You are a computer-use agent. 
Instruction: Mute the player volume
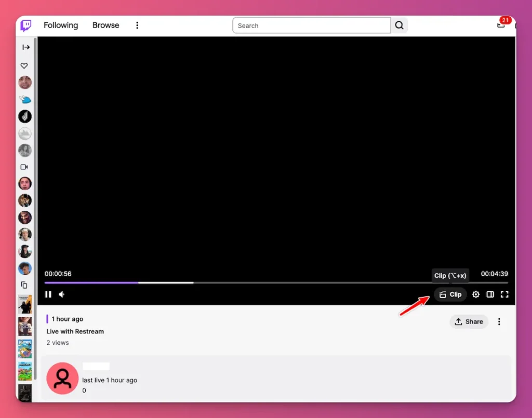tap(61, 294)
